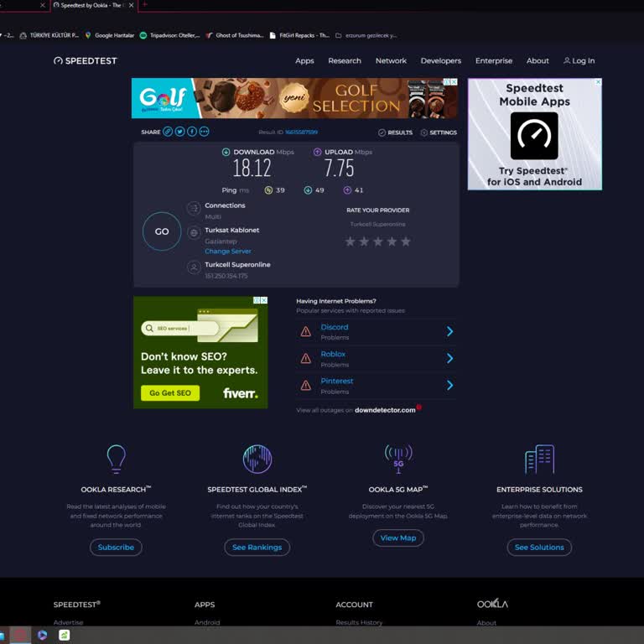Image resolution: width=644 pixels, height=644 pixels.
Task: Click the globe icon beside Turksat Kablonet
Action: pos(194,233)
